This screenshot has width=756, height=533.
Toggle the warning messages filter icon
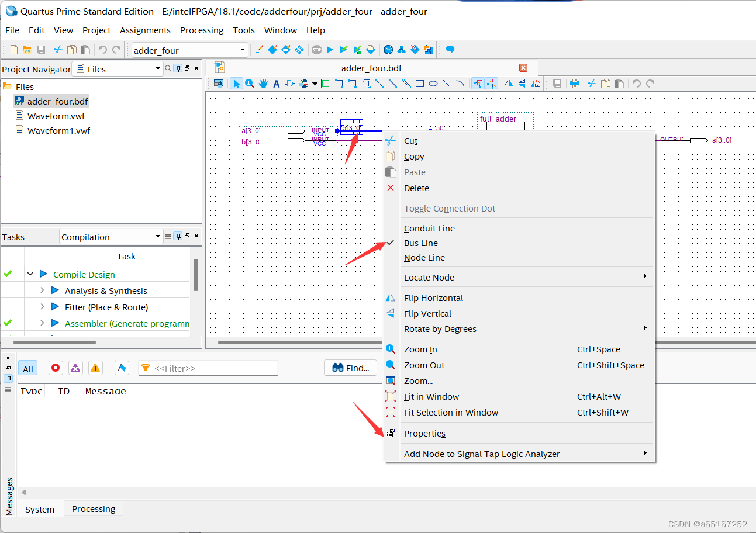[95, 368]
